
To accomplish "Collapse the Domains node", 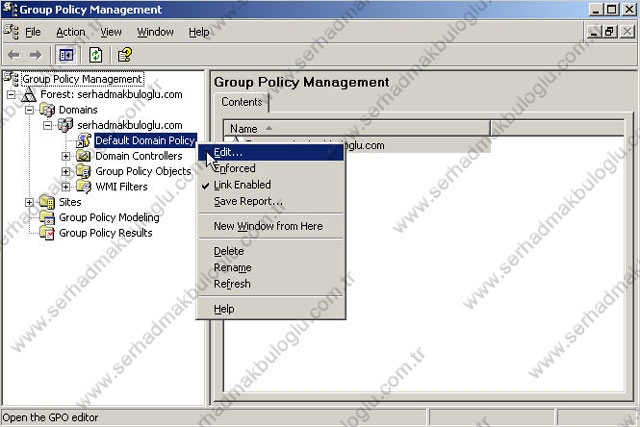I will tap(29, 110).
